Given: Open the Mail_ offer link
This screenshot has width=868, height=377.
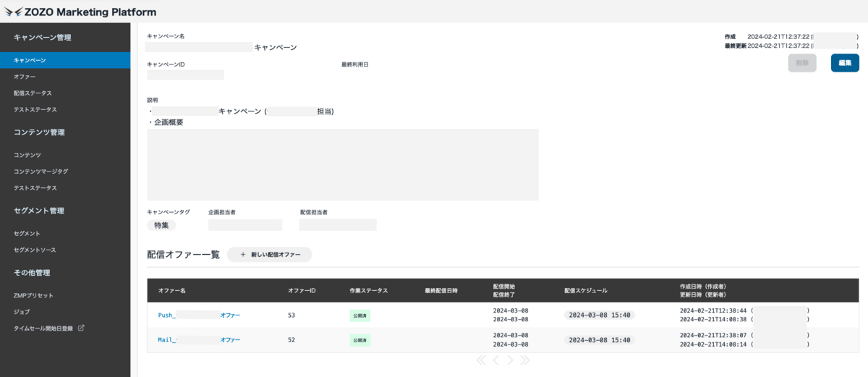Looking at the screenshot, I should [199, 339].
